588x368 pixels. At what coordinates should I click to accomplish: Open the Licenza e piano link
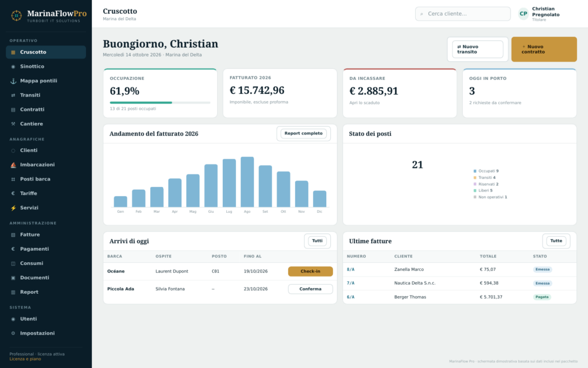pos(25,359)
